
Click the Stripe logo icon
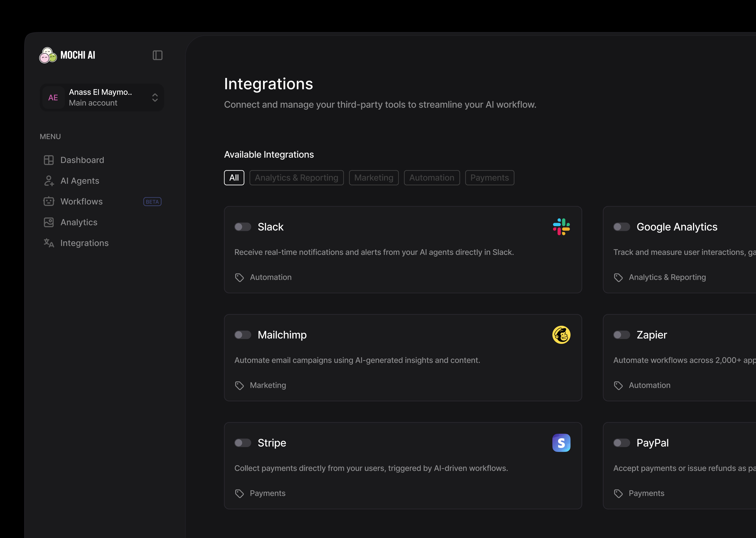click(561, 443)
